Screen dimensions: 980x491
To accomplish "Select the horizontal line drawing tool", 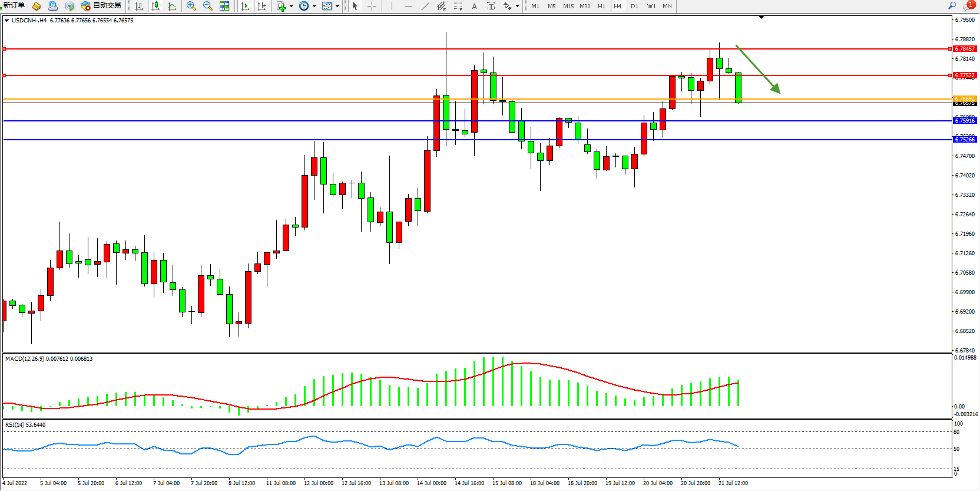I will 408,6.
